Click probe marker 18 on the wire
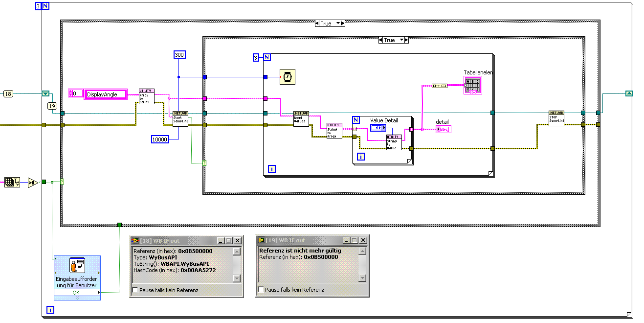Image resolution: width=644 pixels, height=323 pixels. point(8,93)
